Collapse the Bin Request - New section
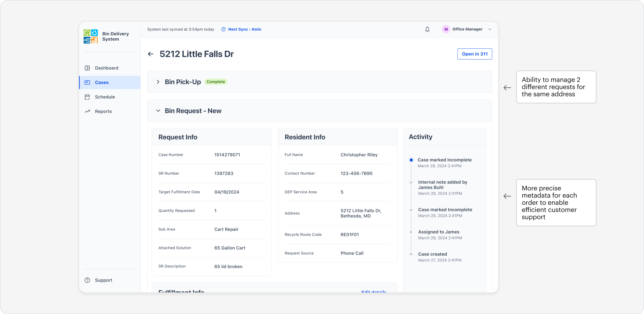The width and height of the screenshot is (644, 314). [158, 111]
